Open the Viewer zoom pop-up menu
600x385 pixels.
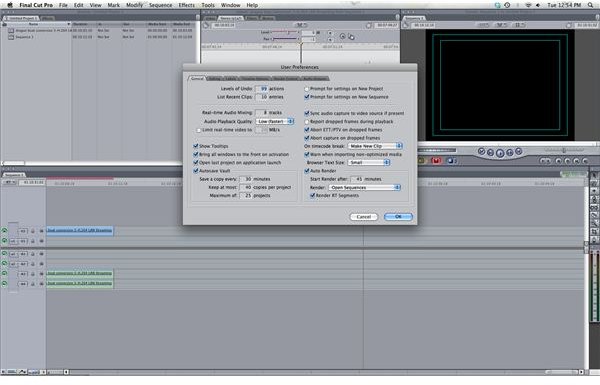tap(300, 25)
